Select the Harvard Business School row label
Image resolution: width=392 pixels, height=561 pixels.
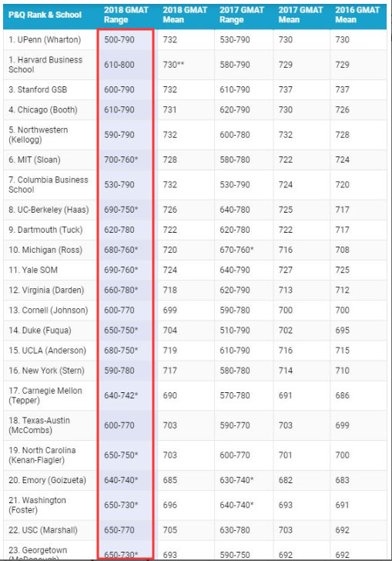45,65
